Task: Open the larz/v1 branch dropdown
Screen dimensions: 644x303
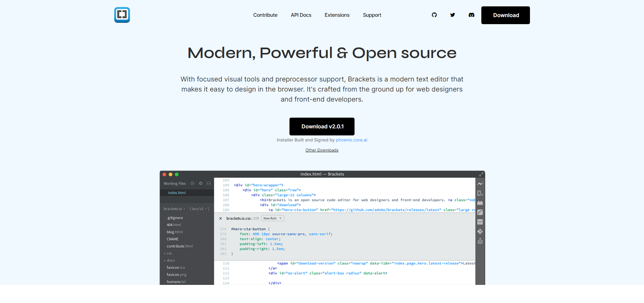Action: (206, 209)
